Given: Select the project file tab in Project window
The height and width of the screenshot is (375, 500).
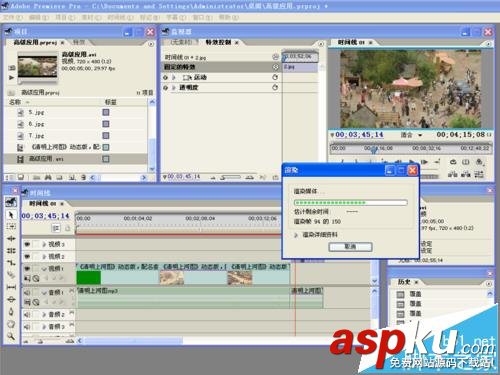Looking at the screenshot, I should 35,43.
